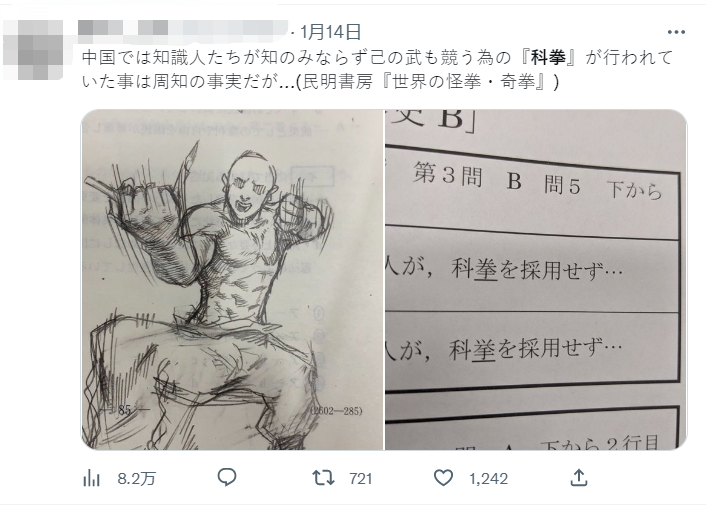Click the tweet text mentioning 科拳
Viewport: 706px width, 505px height.
coord(377,58)
